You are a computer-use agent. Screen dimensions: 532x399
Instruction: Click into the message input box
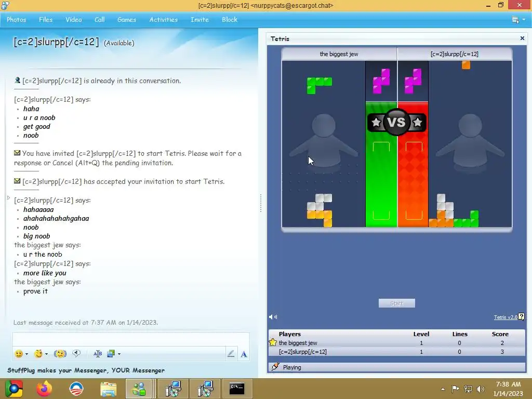point(130,339)
